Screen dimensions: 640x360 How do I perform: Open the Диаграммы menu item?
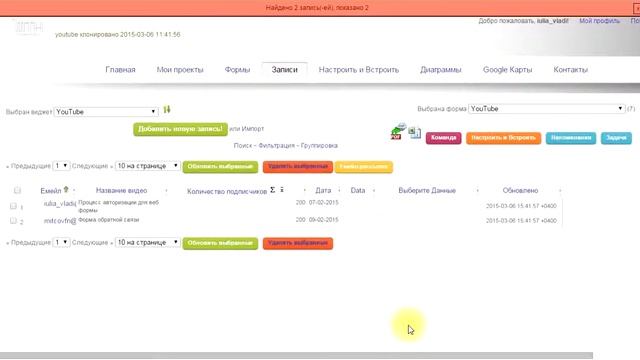pos(441,70)
